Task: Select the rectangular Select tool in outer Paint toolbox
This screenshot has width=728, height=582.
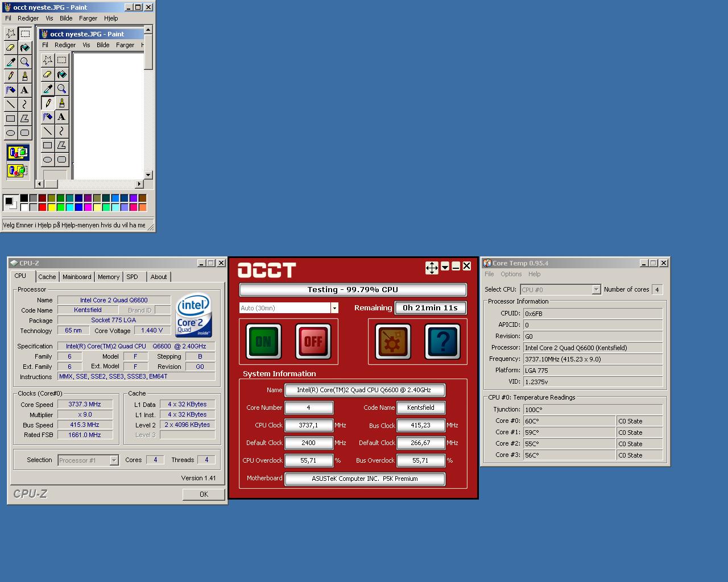Action: tap(24, 34)
